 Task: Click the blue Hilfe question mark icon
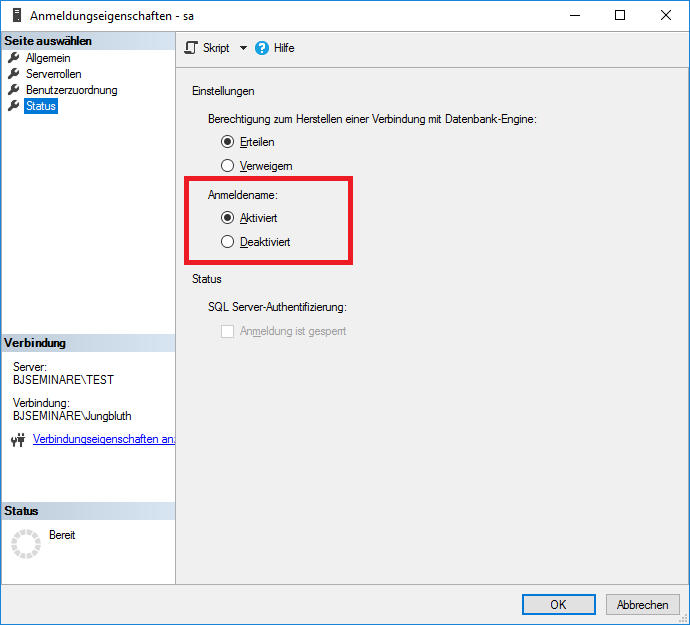coord(263,48)
